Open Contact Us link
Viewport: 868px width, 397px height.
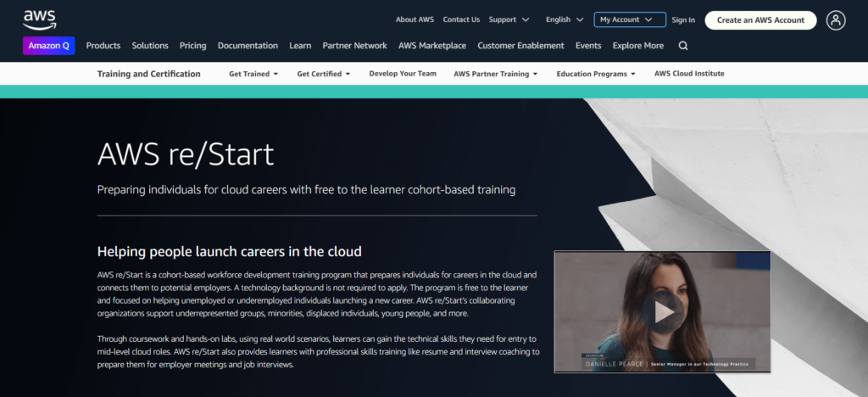point(461,20)
